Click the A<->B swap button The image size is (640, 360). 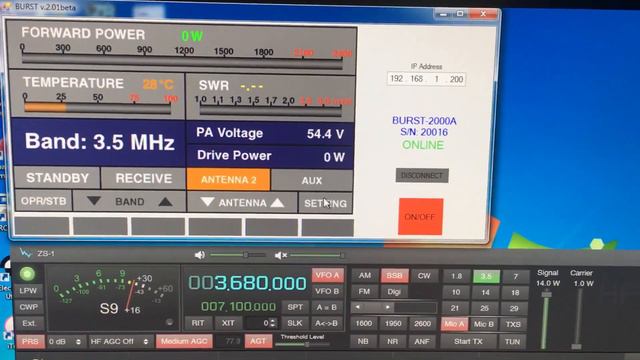[326, 323]
